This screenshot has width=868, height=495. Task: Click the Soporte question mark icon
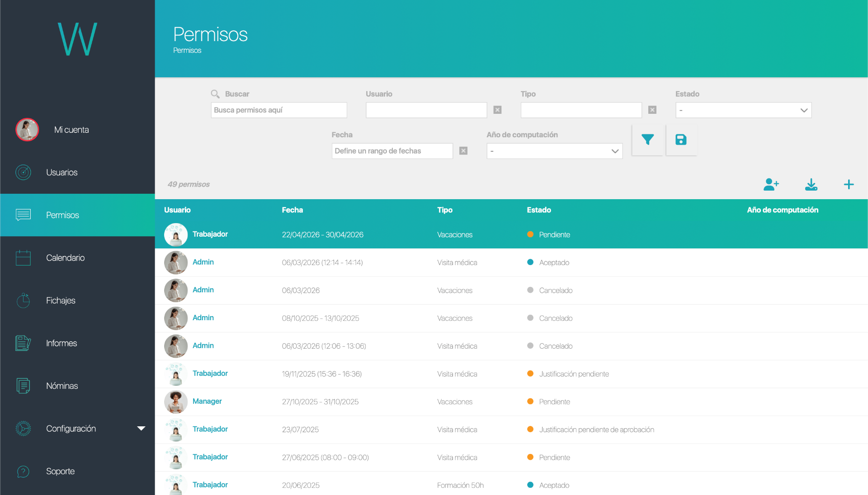click(x=23, y=472)
